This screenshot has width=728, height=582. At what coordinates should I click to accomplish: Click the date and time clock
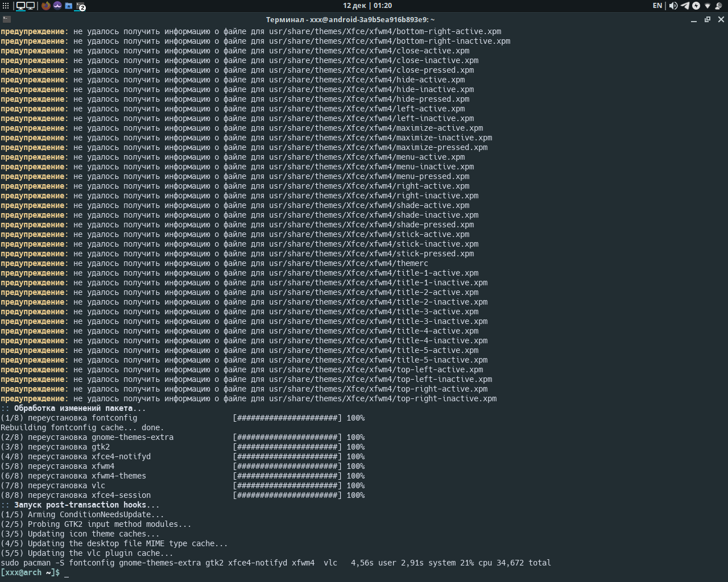(367, 6)
